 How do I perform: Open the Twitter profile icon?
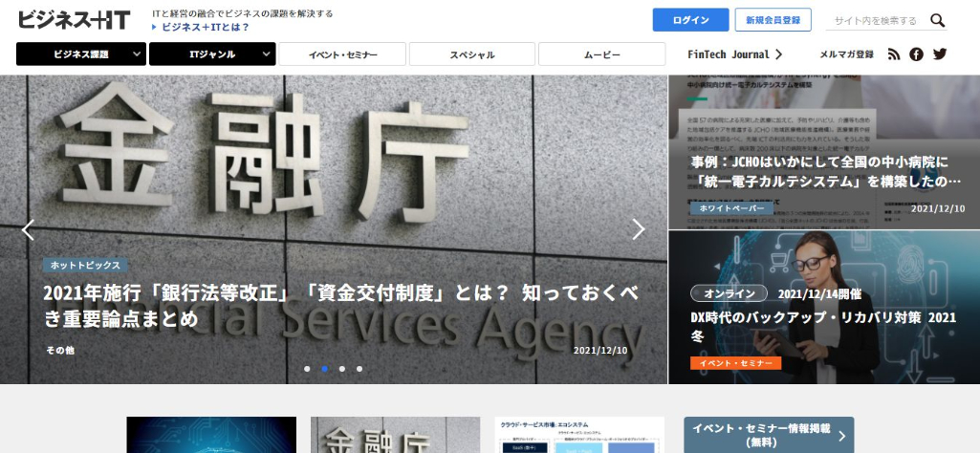tap(939, 54)
